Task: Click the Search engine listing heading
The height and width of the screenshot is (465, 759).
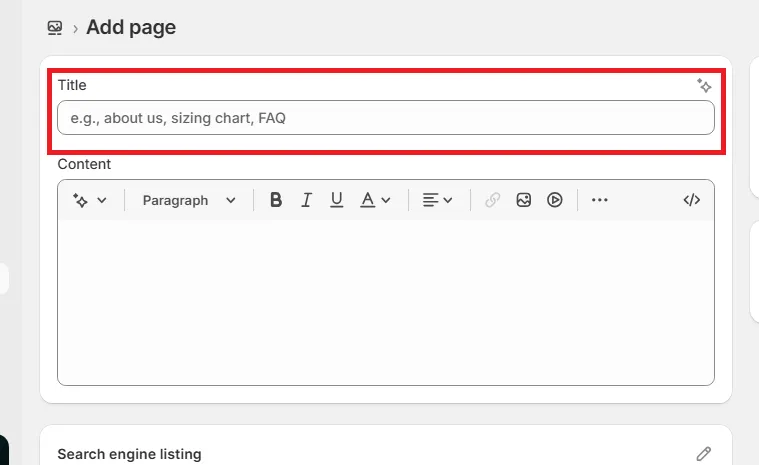Action: coord(129,454)
